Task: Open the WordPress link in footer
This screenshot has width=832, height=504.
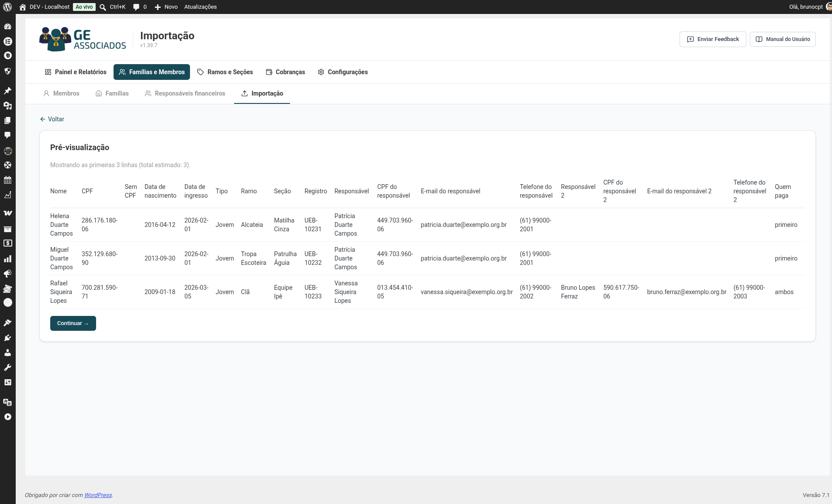Action: point(98,495)
